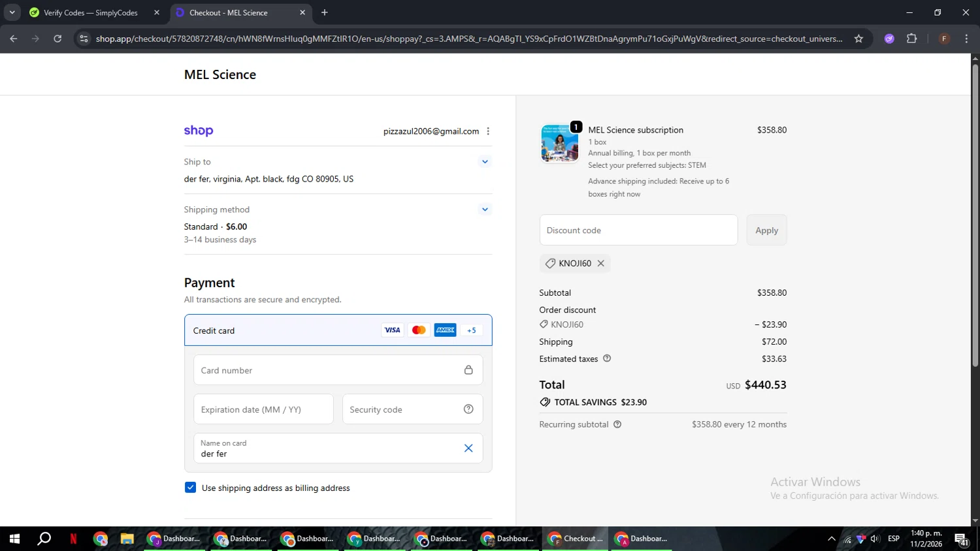Click the Security code field

pyautogui.click(x=412, y=409)
